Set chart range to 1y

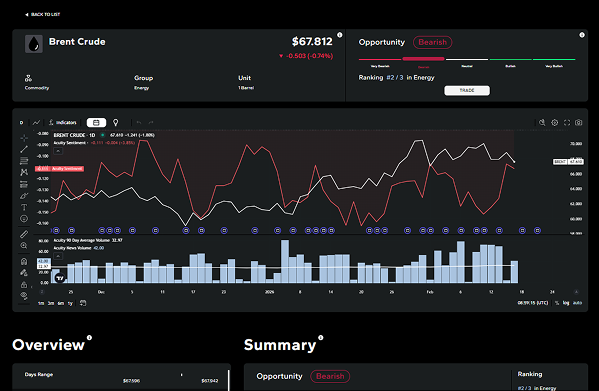coord(70,303)
